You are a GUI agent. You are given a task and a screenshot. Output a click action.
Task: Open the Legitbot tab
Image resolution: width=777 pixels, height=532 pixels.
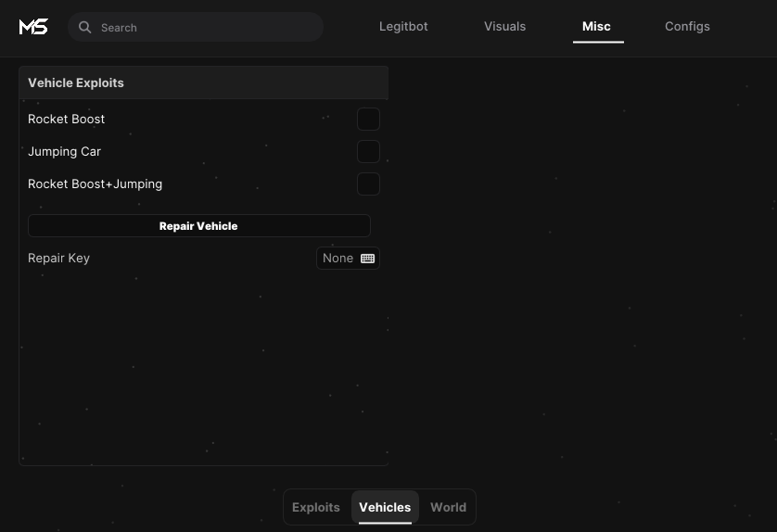click(403, 27)
